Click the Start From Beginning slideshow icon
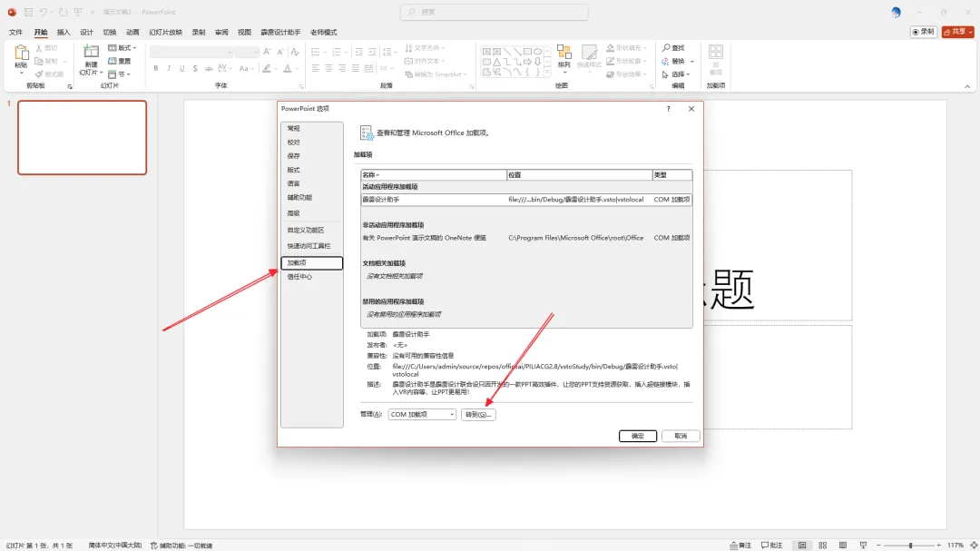This screenshot has height=551, width=980. click(78, 12)
